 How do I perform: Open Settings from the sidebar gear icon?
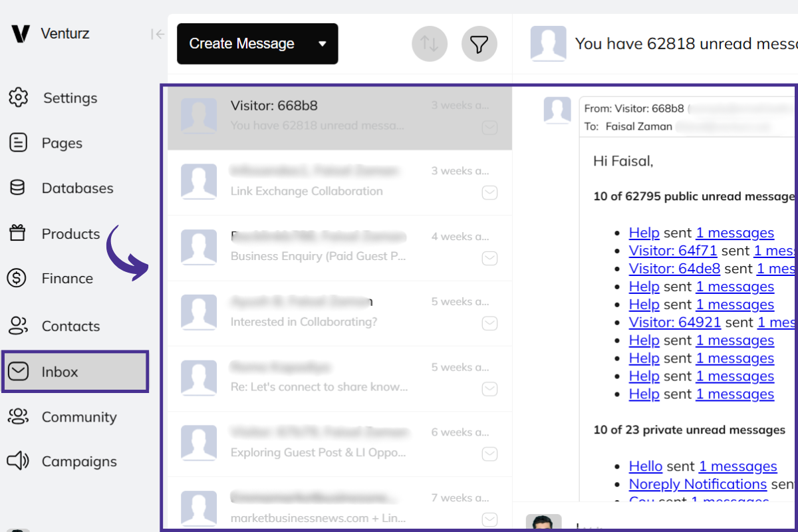pyautogui.click(x=18, y=98)
